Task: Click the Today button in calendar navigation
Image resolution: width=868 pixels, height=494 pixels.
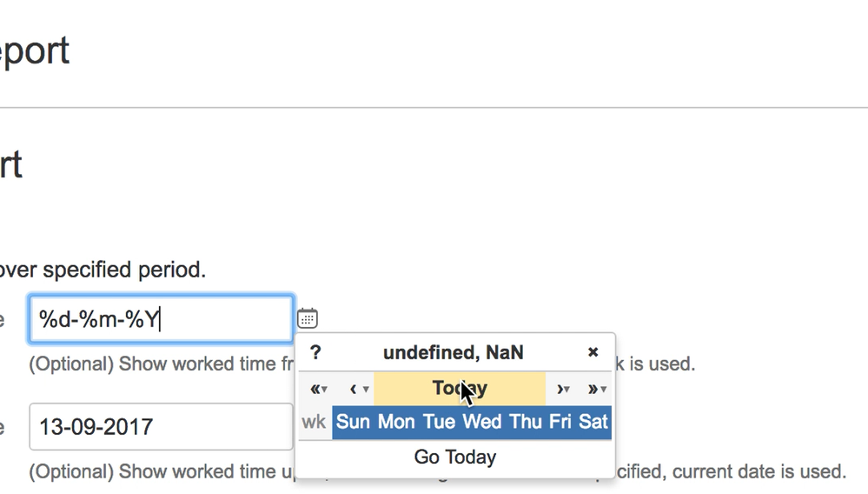Action: (x=460, y=389)
